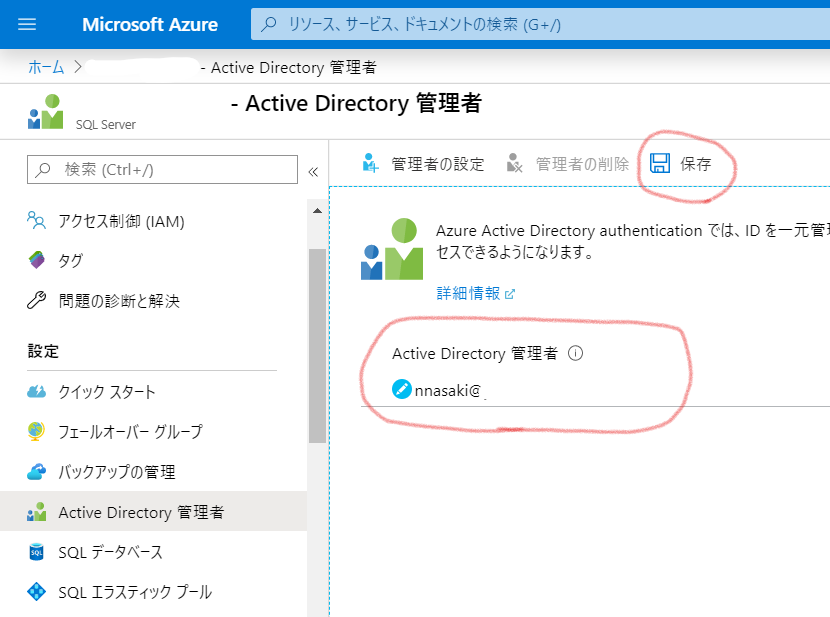Viewport: 830px width, 617px height.
Task: Click the magnifier icon in sidebar search
Action: pyautogui.click(x=42, y=169)
